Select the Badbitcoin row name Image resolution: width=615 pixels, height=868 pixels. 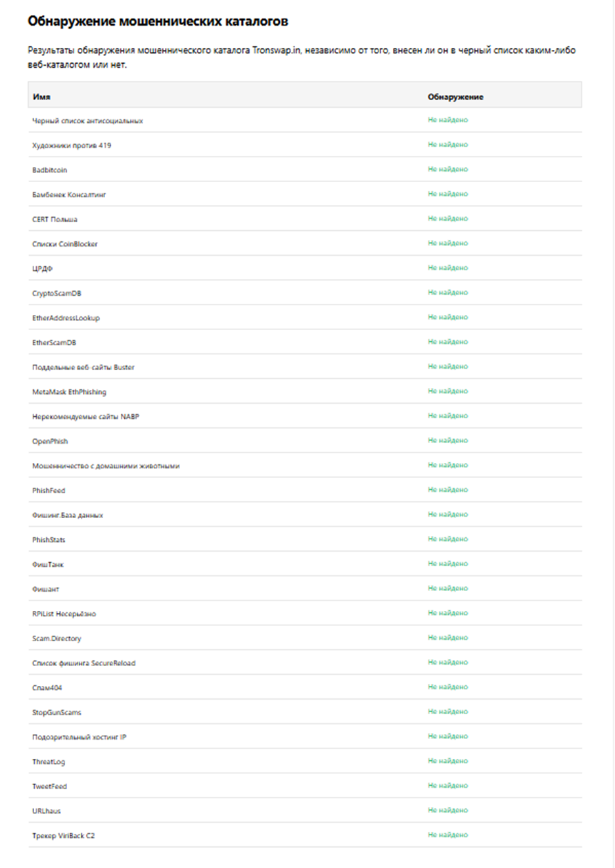(50, 170)
